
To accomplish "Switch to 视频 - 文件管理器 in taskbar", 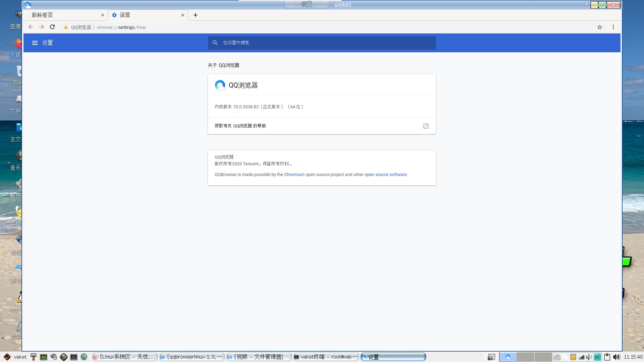I will tap(259, 357).
